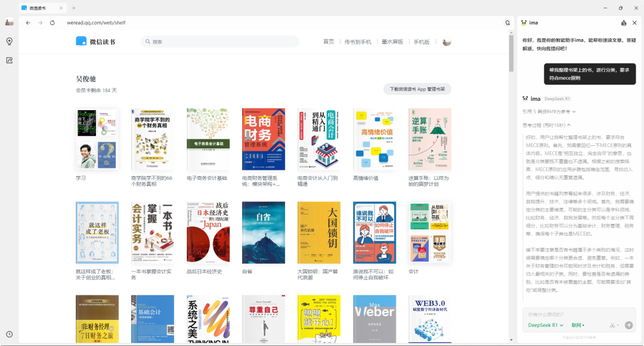This screenshot has width=644, height=346.
Task: Open 基础会计 book cover
Action: click(x=153, y=319)
